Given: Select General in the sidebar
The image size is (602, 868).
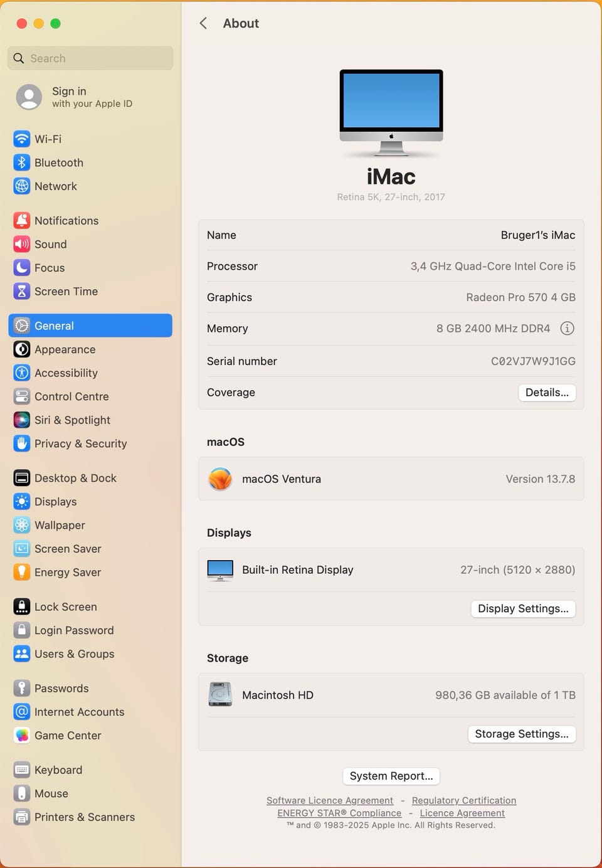Looking at the screenshot, I should 90,325.
